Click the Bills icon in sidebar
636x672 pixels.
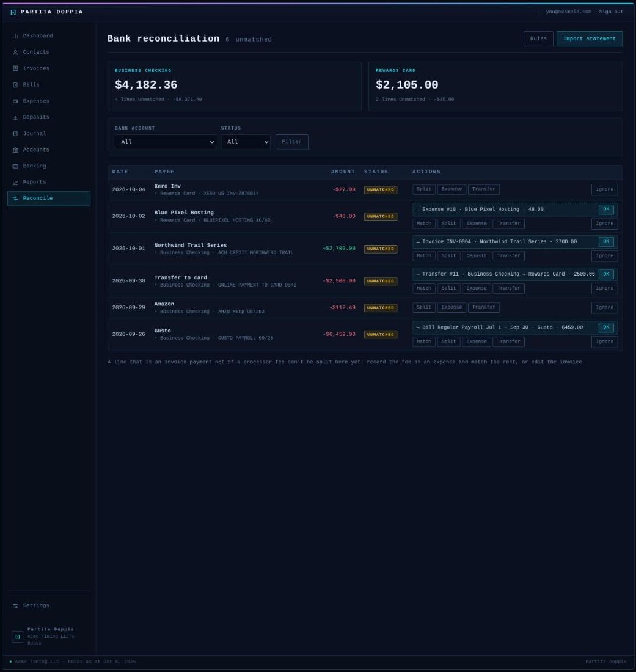click(15, 85)
